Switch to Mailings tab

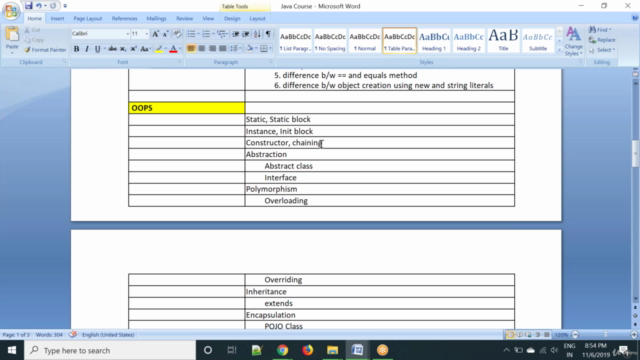point(156,19)
